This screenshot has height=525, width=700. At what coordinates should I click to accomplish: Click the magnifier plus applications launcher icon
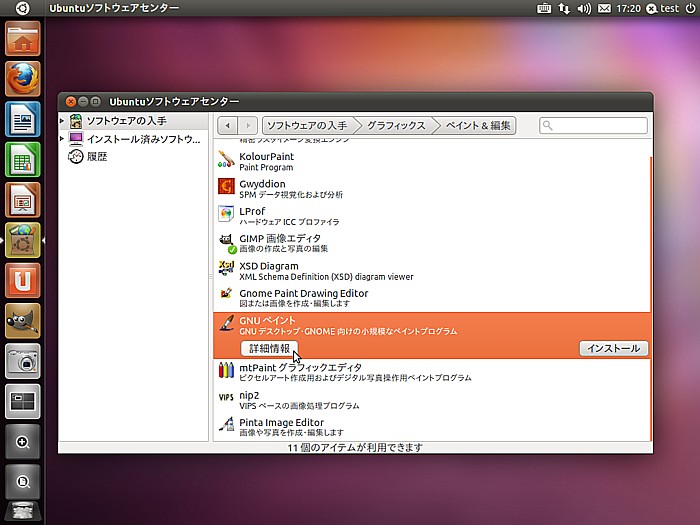pos(23,442)
